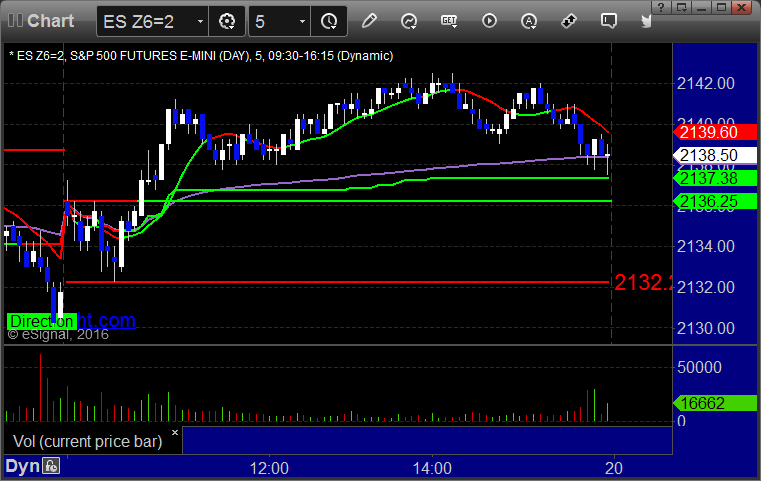The height and width of the screenshot is (481, 761).
Task: Click the green 16662 volume marker
Action: point(715,403)
